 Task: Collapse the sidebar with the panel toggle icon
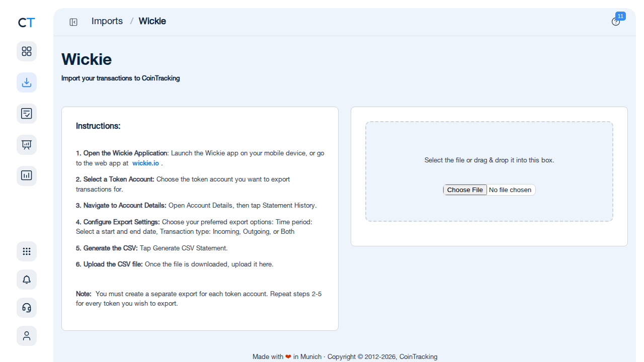coord(73,22)
